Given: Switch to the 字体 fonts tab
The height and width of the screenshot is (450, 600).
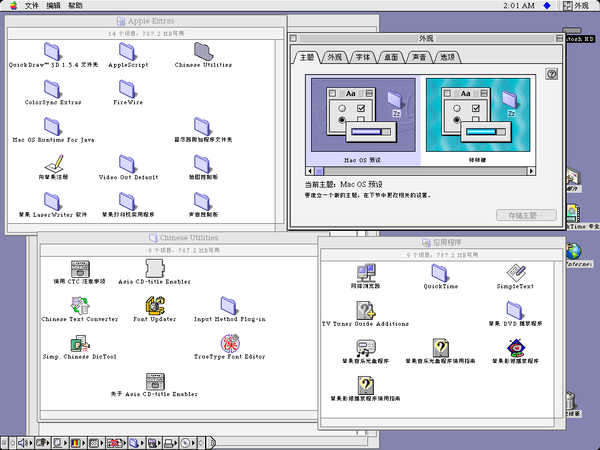Looking at the screenshot, I should coord(363,57).
